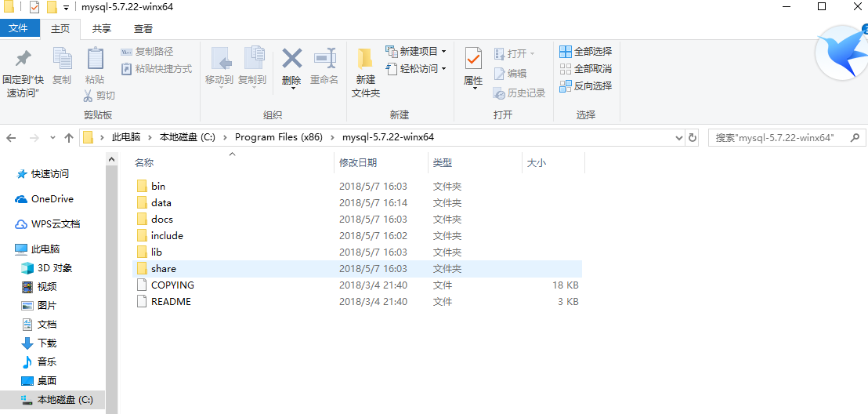
Task: Click the Refresh button beside address bar
Action: coord(692,138)
